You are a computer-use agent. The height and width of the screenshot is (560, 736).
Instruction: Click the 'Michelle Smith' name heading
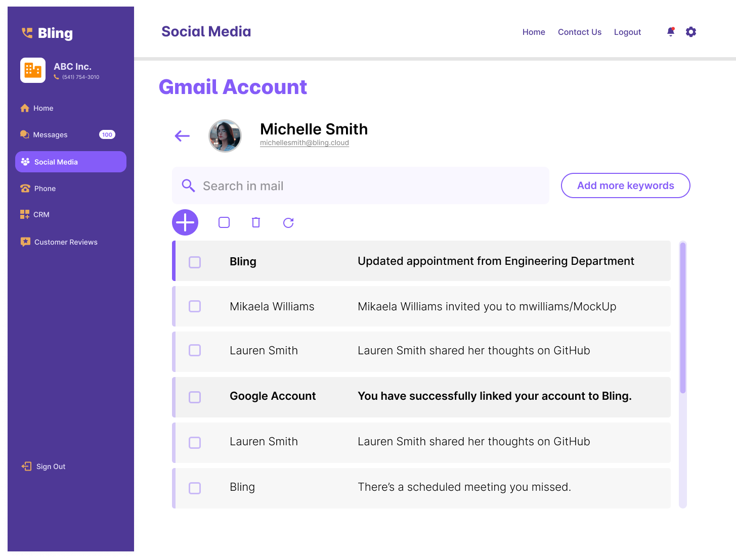pos(314,129)
